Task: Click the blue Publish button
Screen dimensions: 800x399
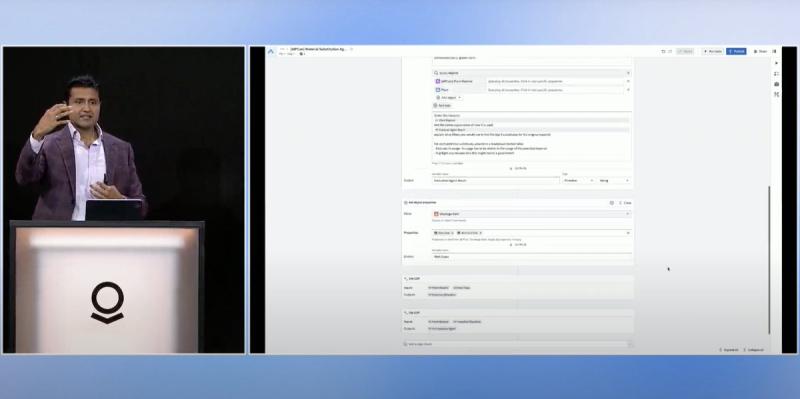Action: pyautogui.click(x=736, y=52)
